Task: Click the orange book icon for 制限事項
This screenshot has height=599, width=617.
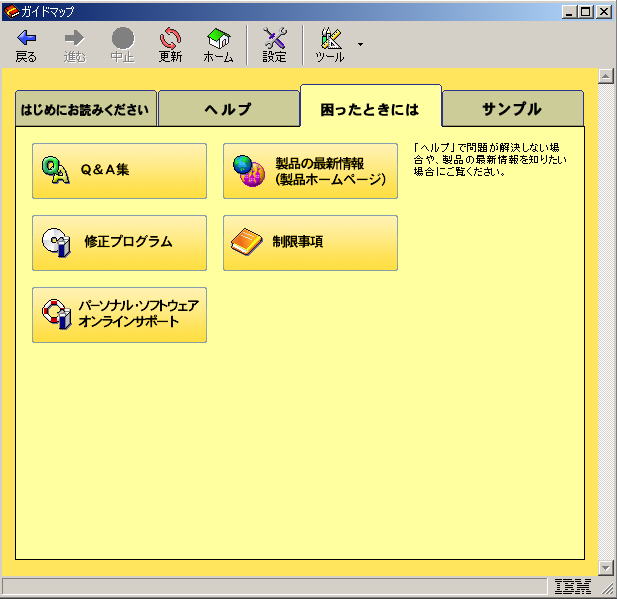Action: 246,242
